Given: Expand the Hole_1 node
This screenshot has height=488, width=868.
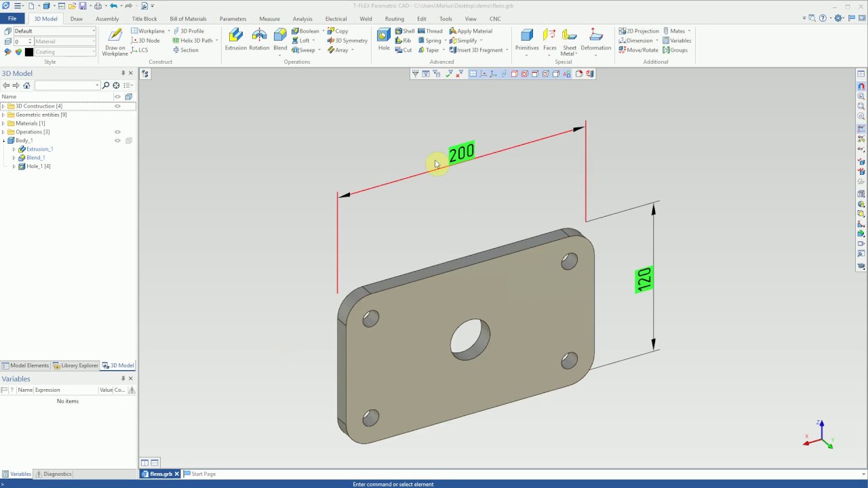Looking at the screenshot, I should (x=14, y=166).
